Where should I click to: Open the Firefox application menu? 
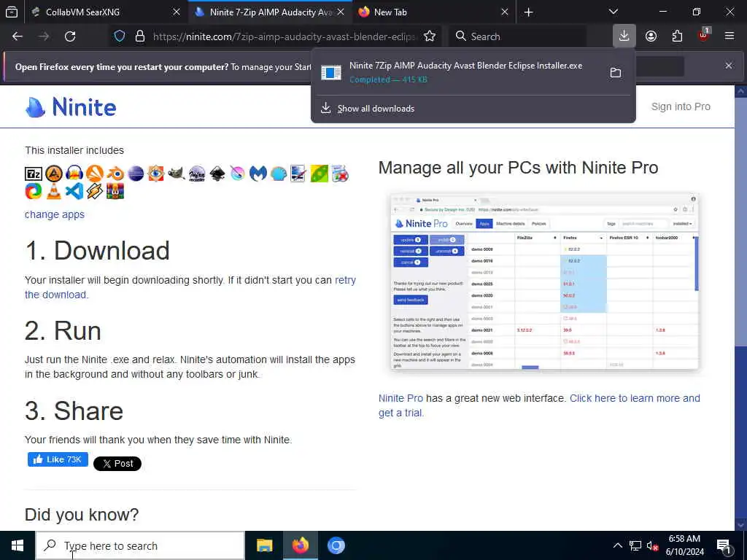729,36
